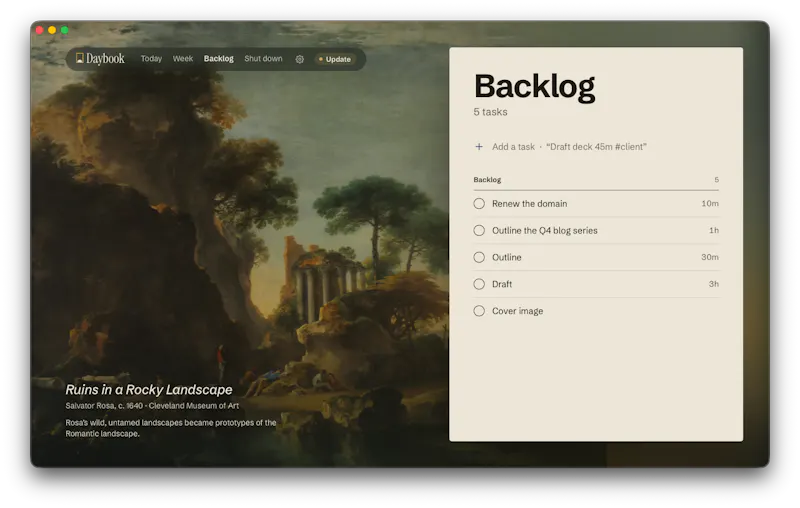The image size is (800, 508).
Task: Click the 1h estimate on the Q4 blog series
Action: [x=714, y=231]
